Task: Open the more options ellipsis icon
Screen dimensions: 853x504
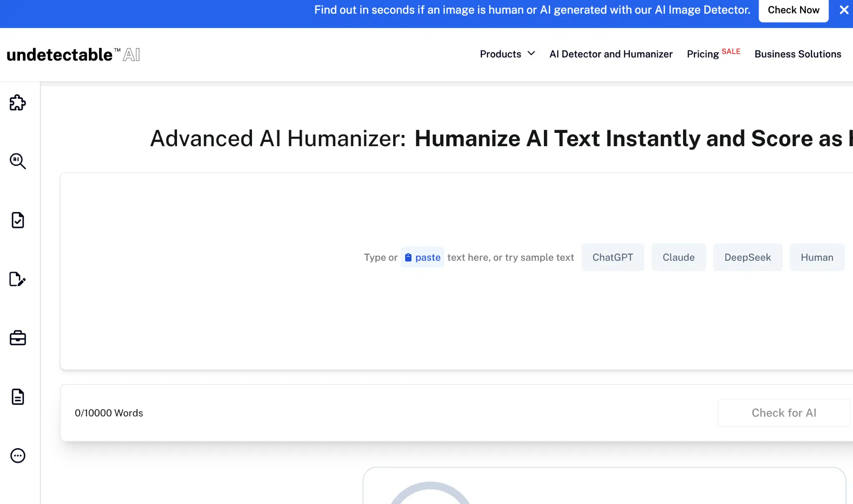Action: coord(17,455)
